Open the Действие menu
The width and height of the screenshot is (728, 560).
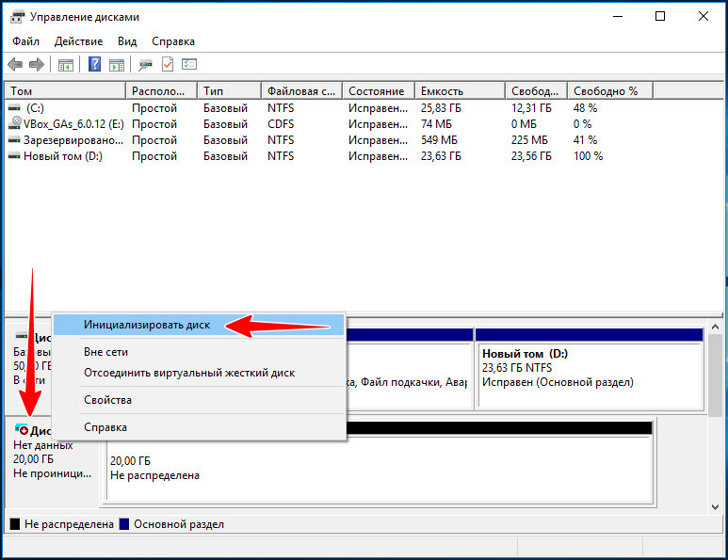[79, 41]
